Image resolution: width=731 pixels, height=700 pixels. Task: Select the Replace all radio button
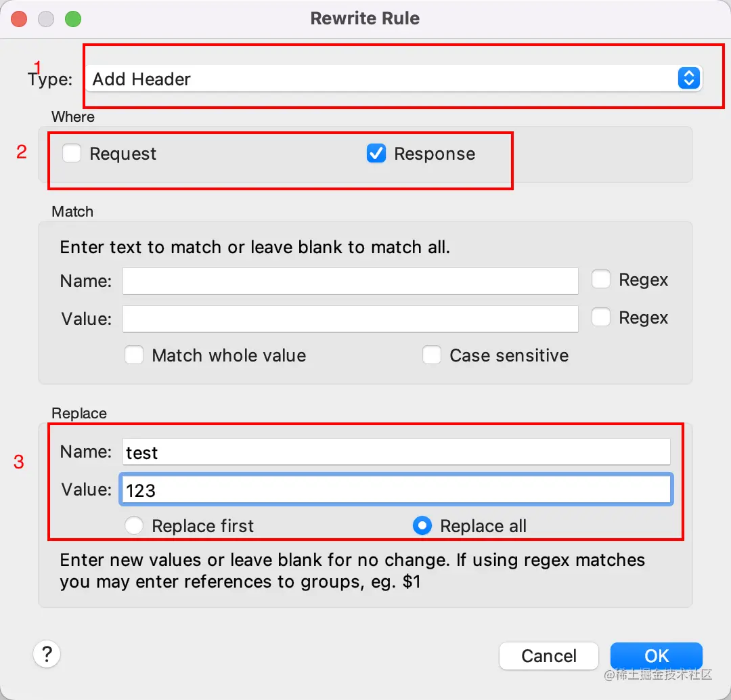pyautogui.click(x=422, y=526)
